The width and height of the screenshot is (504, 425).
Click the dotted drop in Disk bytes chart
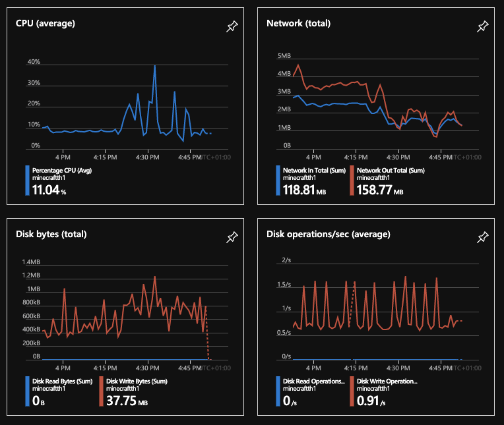(x=207, y=334)
